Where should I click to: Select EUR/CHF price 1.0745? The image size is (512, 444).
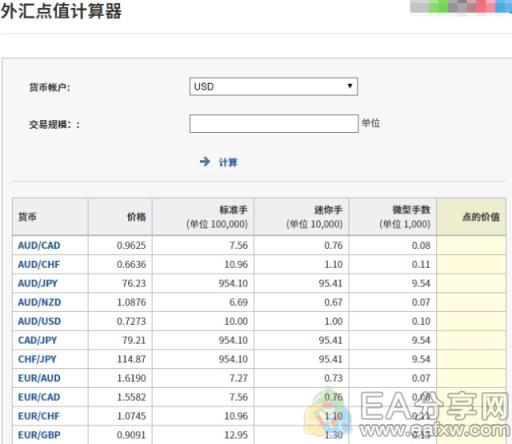(131, 416)
